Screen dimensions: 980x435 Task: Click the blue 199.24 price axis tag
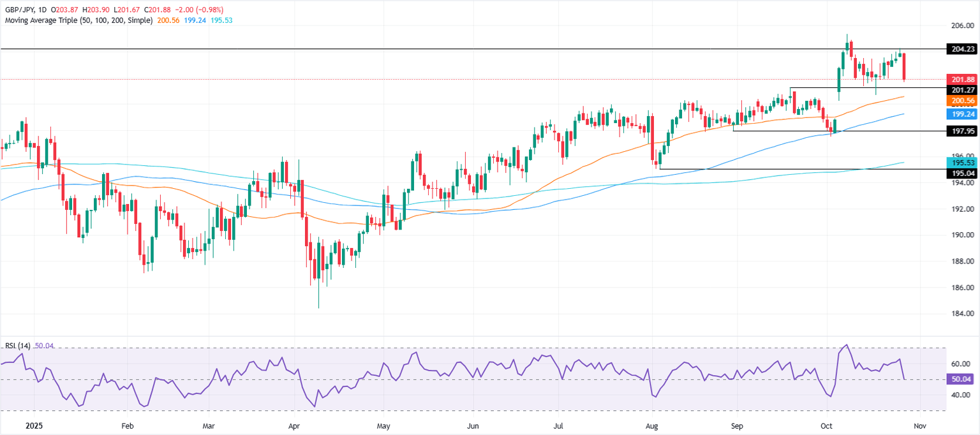tap(960, 114)
